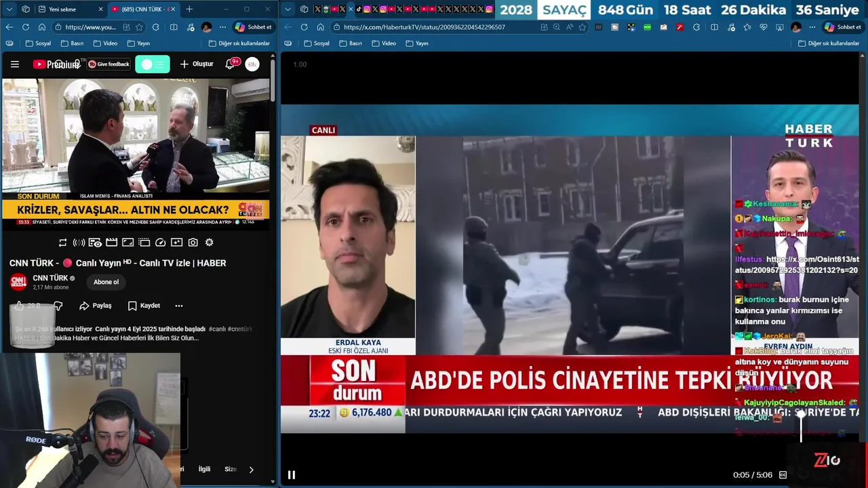Open Diğer sık kullanılanlar folder in right browser
868x488 pixels.
(x=829, y=43)
